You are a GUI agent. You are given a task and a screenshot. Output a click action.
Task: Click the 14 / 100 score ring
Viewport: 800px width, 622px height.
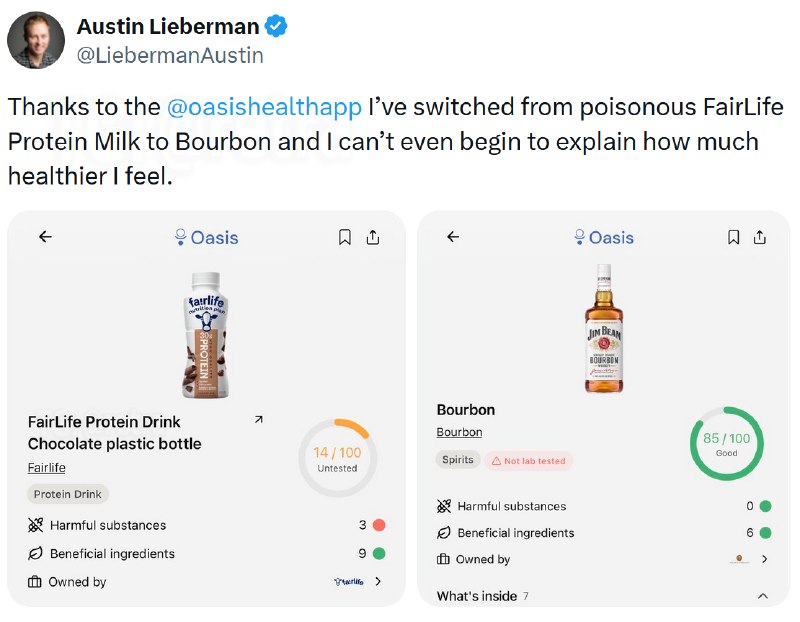click(x=337, y=458)
